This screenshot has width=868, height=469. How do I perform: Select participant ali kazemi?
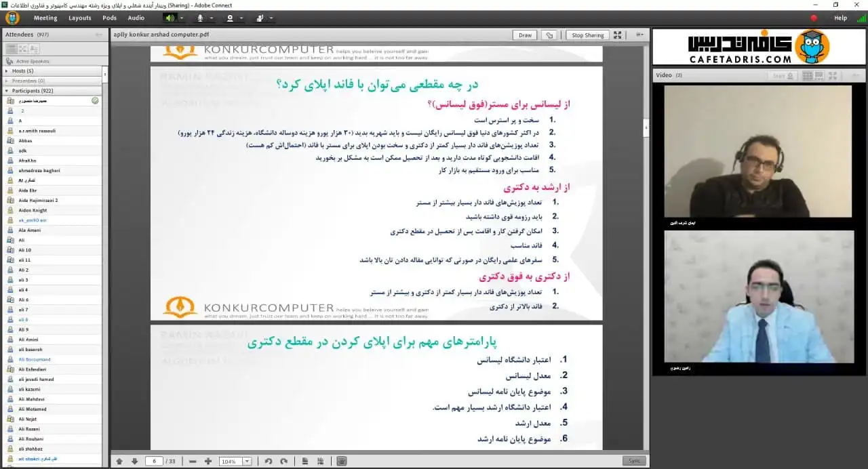(52, 389)
